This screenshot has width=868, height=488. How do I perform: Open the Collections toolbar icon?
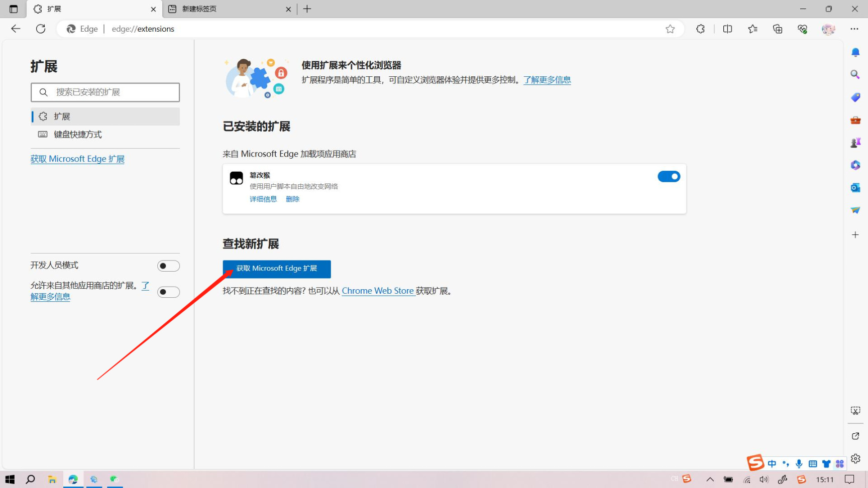778,29
